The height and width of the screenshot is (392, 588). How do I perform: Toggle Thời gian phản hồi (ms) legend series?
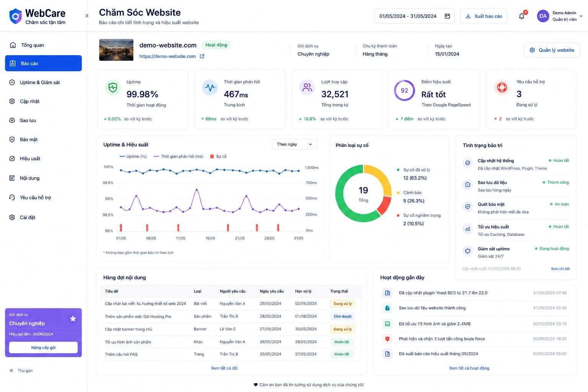pyautogui.click(x=178, y=156)
